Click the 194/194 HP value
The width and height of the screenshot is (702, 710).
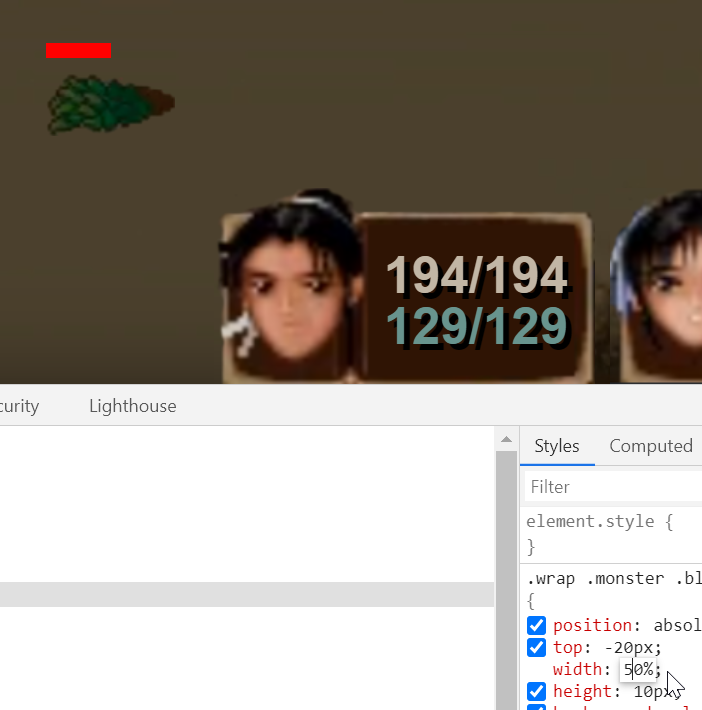tap(477, 275)
